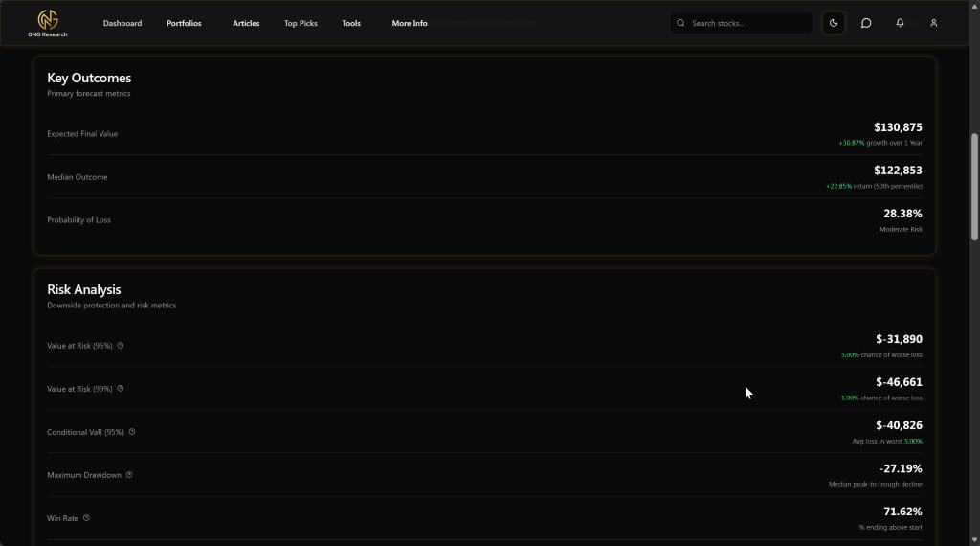Toggle dark mode with the moon button
Screen dimensions: 980x546
click(x=834, y=23)
